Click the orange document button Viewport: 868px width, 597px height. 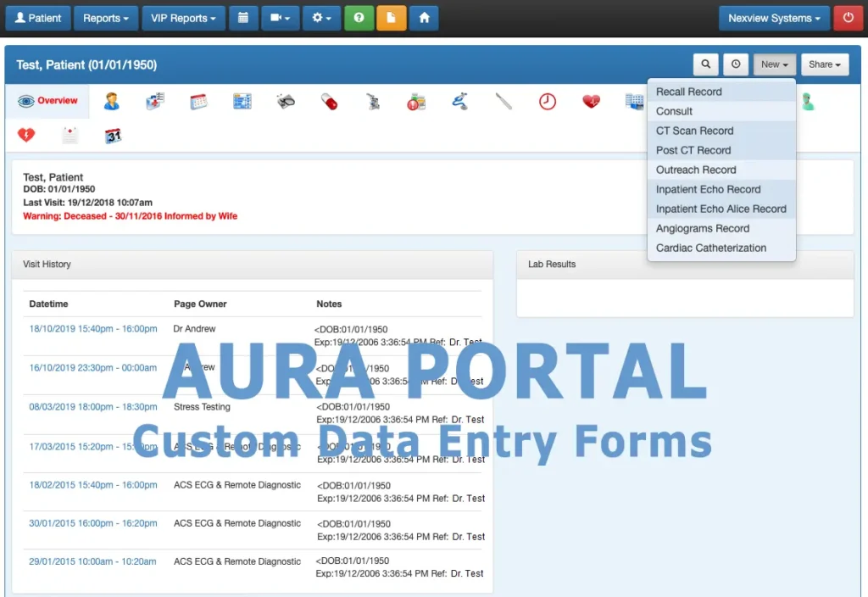(x=392, y=18)
